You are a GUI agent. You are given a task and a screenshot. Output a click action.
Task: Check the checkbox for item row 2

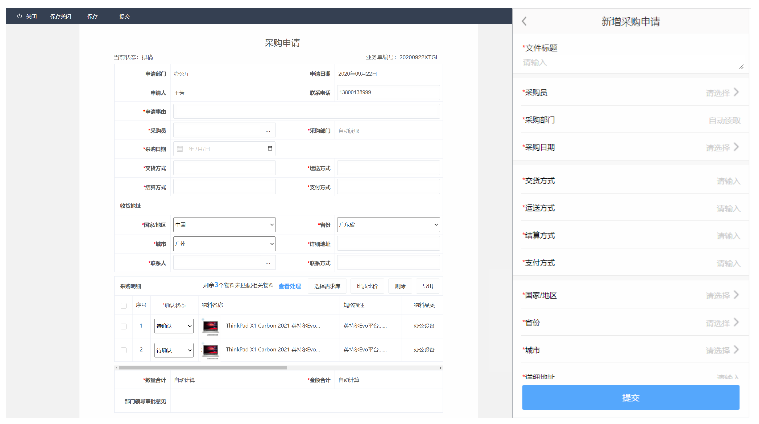(124, 350)
